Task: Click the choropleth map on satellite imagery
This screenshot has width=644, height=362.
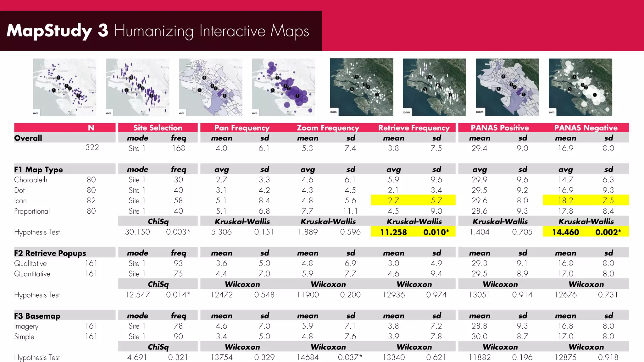Action: click(x=507, y=87)
